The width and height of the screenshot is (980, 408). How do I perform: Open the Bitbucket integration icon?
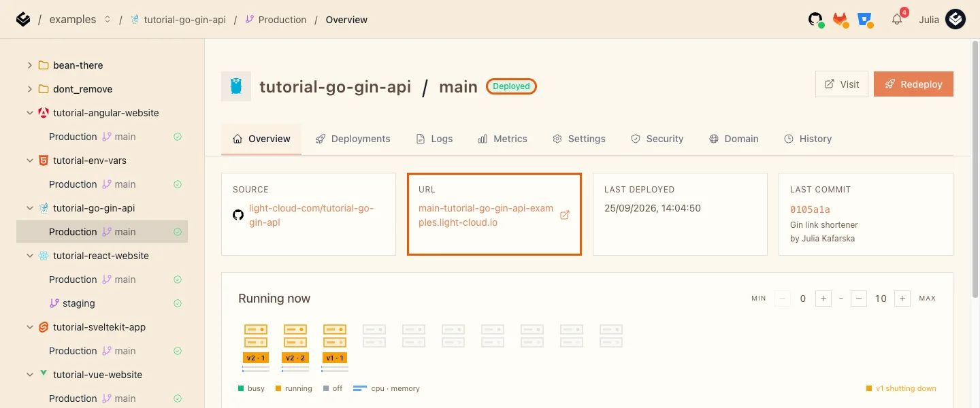coord(865,20)
